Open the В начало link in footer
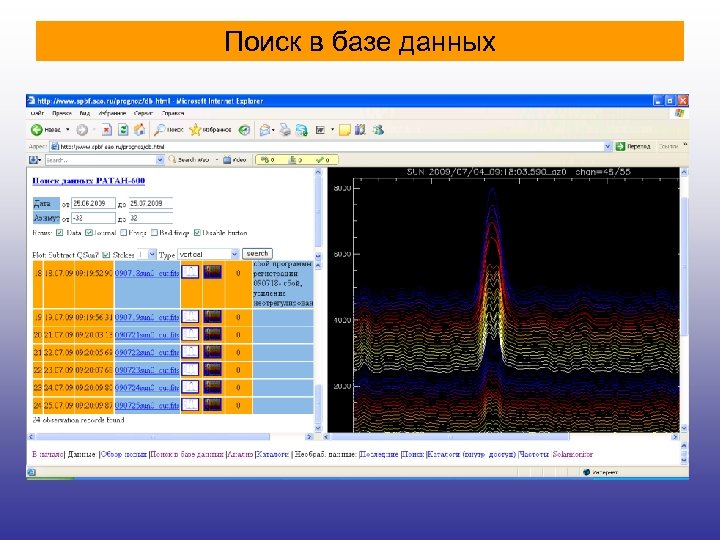Screen dimensions: 720x540 point(48,454)
